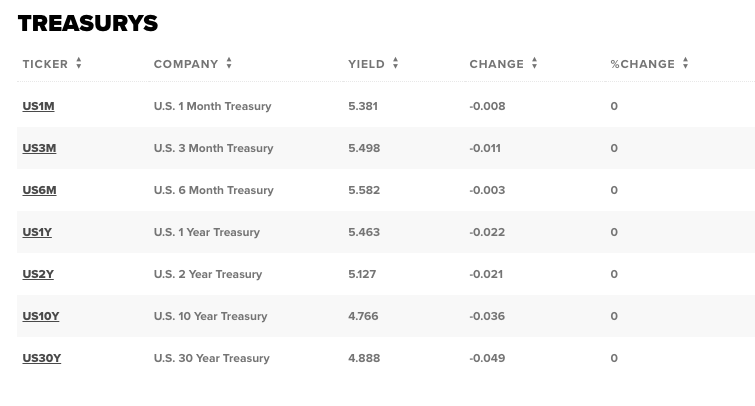Open the US1M ticker link

[39, 106]
